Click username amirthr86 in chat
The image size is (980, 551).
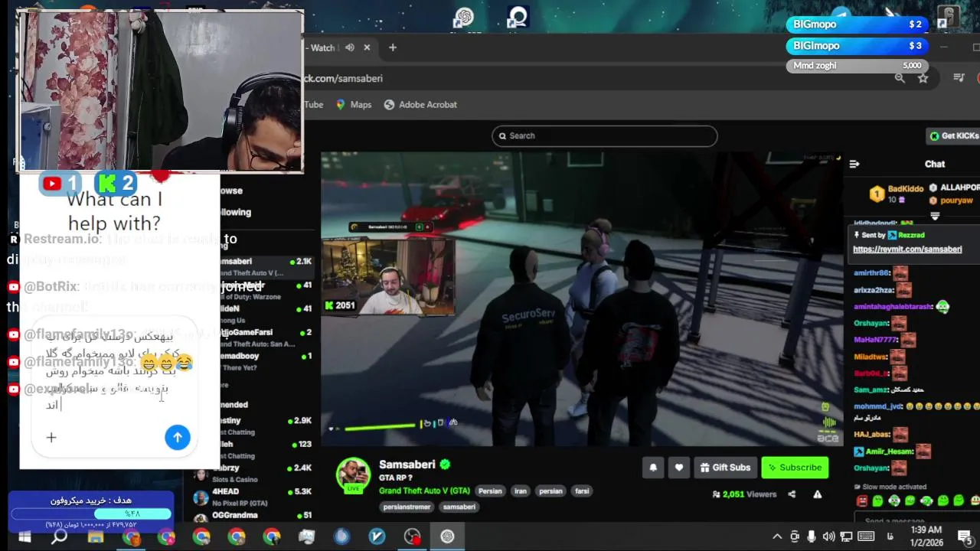(871, 273)
